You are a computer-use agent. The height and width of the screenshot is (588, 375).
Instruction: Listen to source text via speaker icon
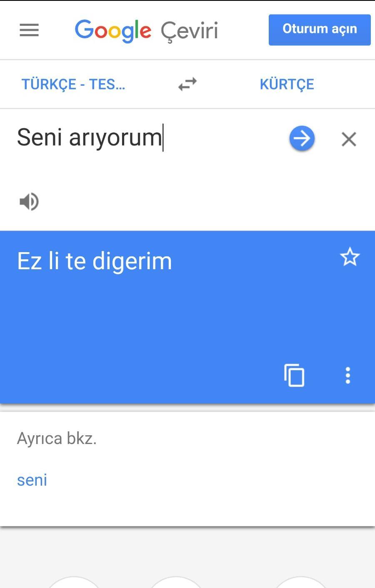(29, 201)
